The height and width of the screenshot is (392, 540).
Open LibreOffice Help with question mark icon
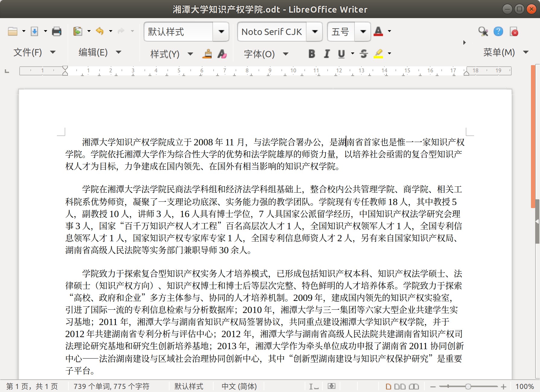[498, 31]
